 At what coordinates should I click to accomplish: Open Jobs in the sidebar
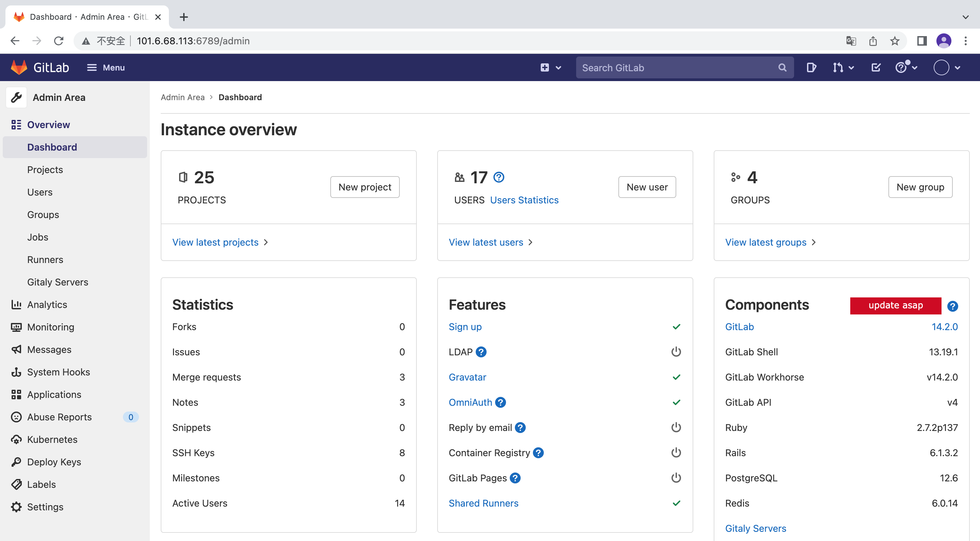coord(38,237)
